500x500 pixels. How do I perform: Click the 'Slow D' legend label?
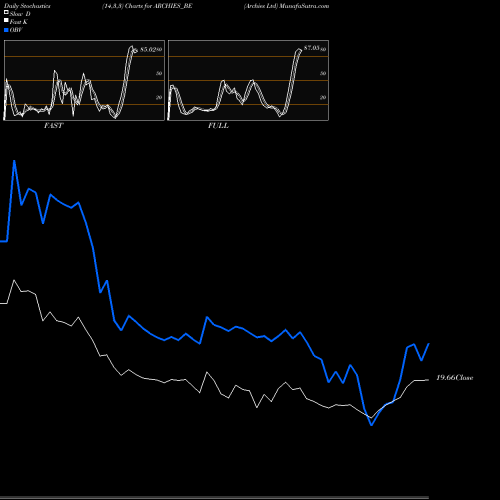(x=20, y=14)
